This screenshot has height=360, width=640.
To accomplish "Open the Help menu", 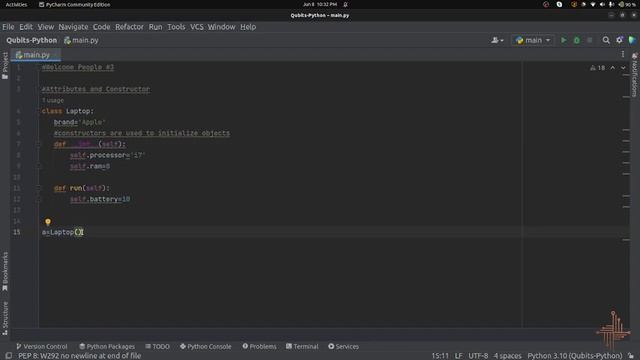I will point(248,27).
